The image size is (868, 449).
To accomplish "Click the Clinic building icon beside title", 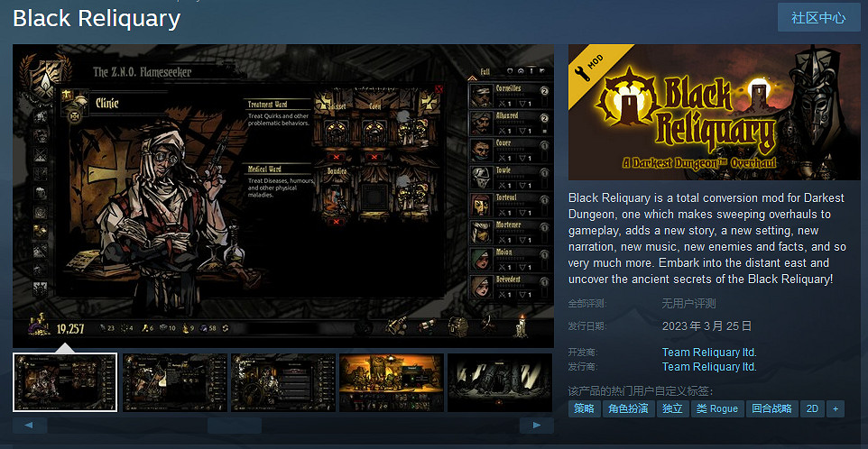I will (75, 104).
